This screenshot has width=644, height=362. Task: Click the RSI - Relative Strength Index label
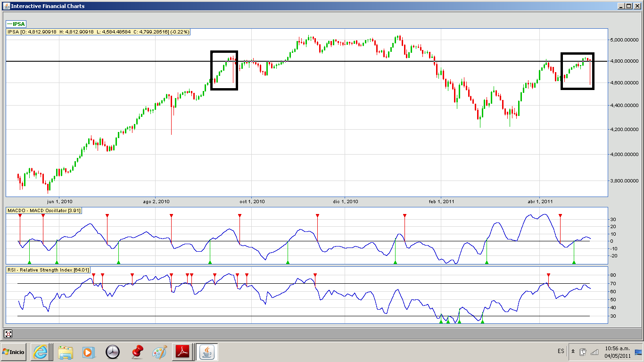coord(48,270)
